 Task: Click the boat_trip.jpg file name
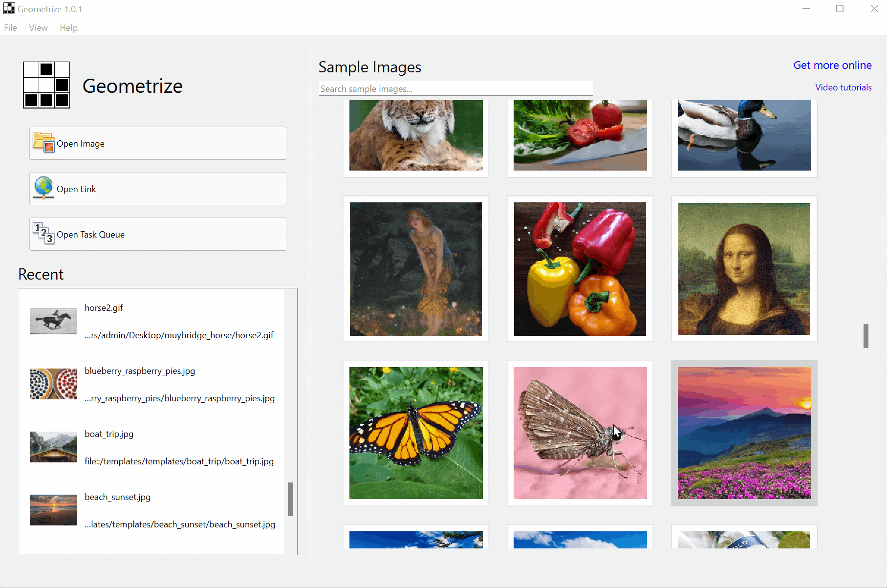click(109, 434)
